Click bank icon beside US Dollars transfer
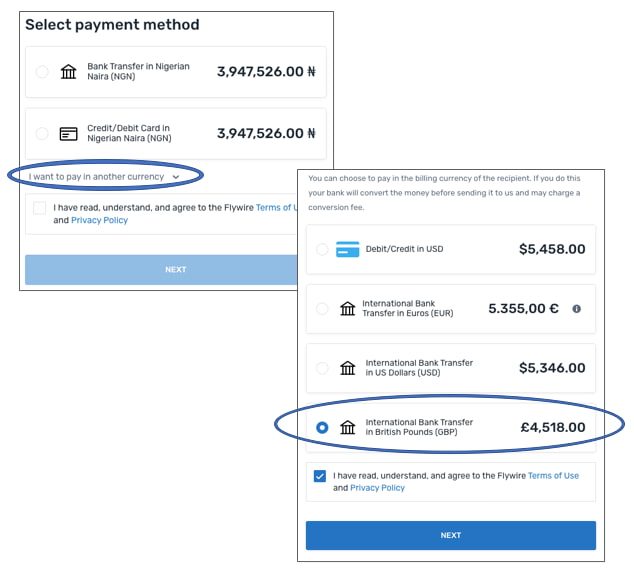Image resolution: width=634 pixels, height=575 pixels. coord(348,368)
